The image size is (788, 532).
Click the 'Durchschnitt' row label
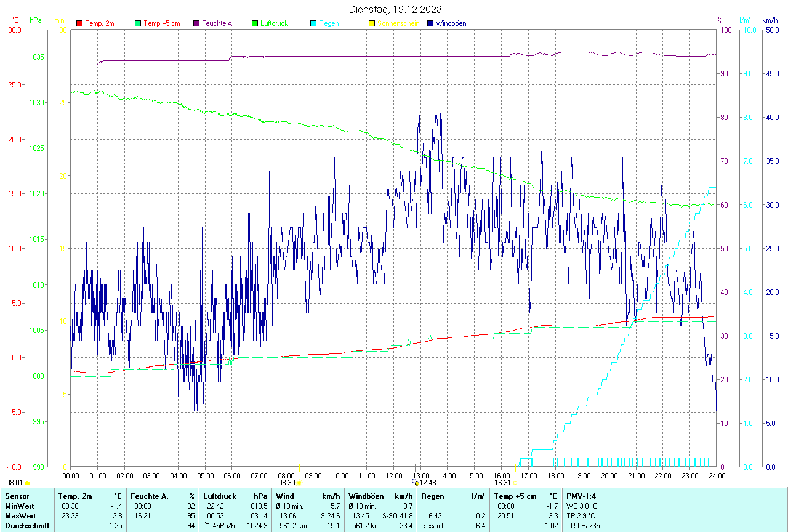(26, 526)
